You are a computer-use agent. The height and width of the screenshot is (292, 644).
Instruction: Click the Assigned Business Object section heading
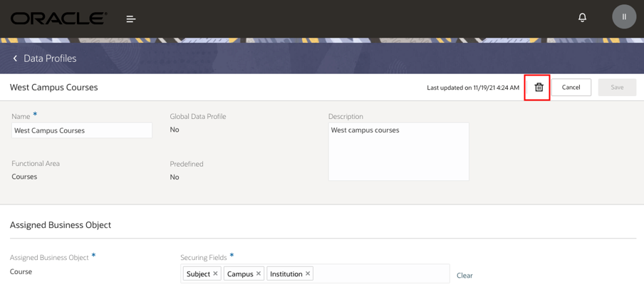coord(61,225)
